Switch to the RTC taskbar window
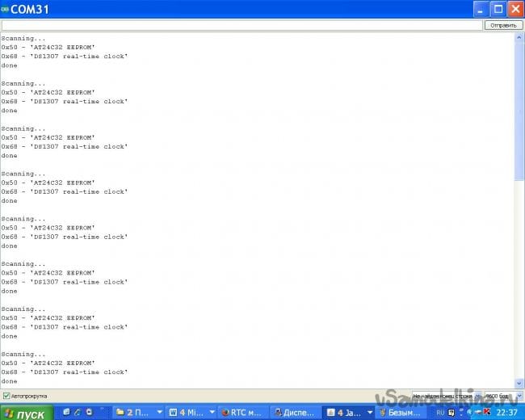525x420 pixels. (x=241, y=413)
